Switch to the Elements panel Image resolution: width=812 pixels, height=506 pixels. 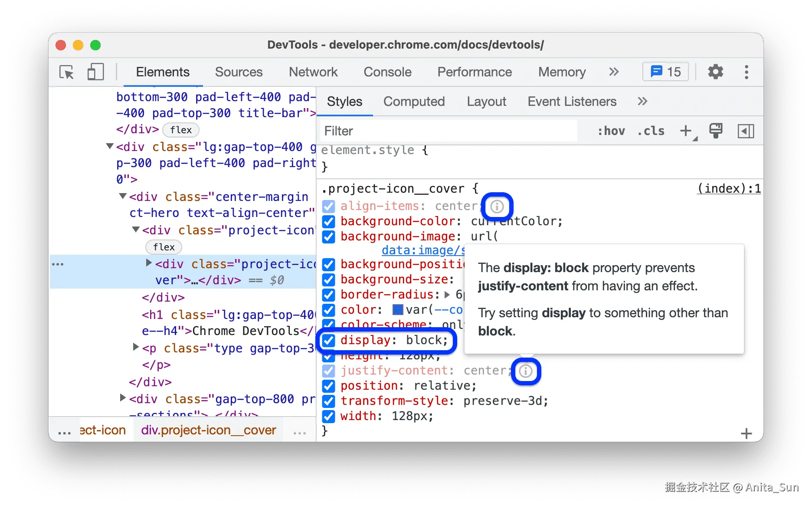(163, 72)
